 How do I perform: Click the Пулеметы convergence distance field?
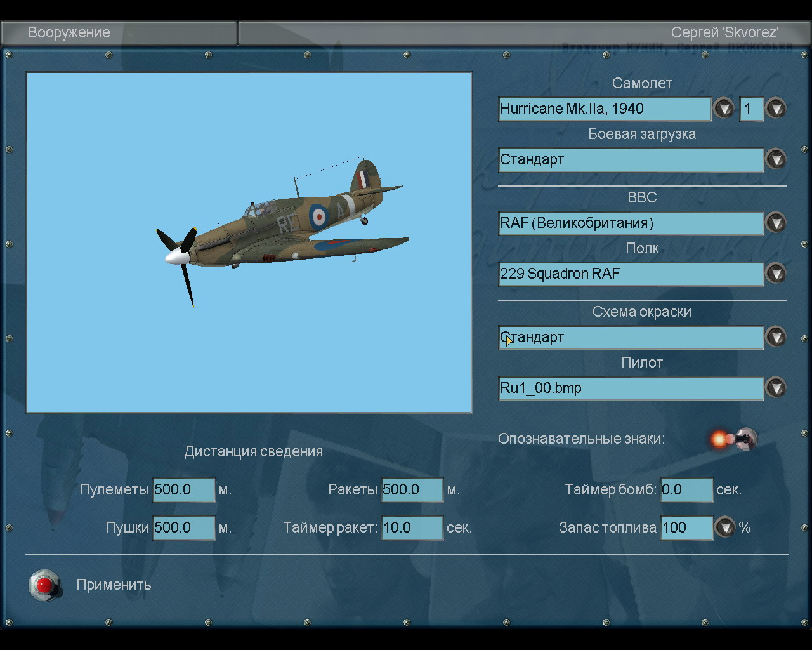coord(184,490)
